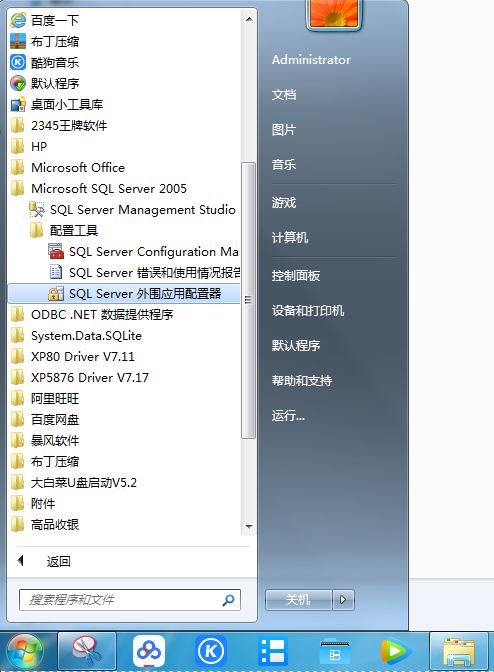Open Baidu Netdisk icon on taskbar
This screenshot has height=672, width=494.
click(149, 651)
